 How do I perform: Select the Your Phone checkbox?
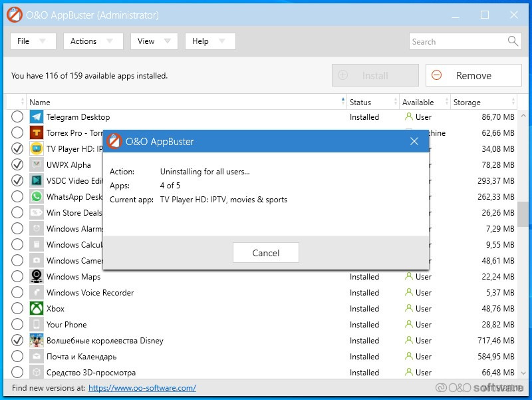click(x=17, y=324)
